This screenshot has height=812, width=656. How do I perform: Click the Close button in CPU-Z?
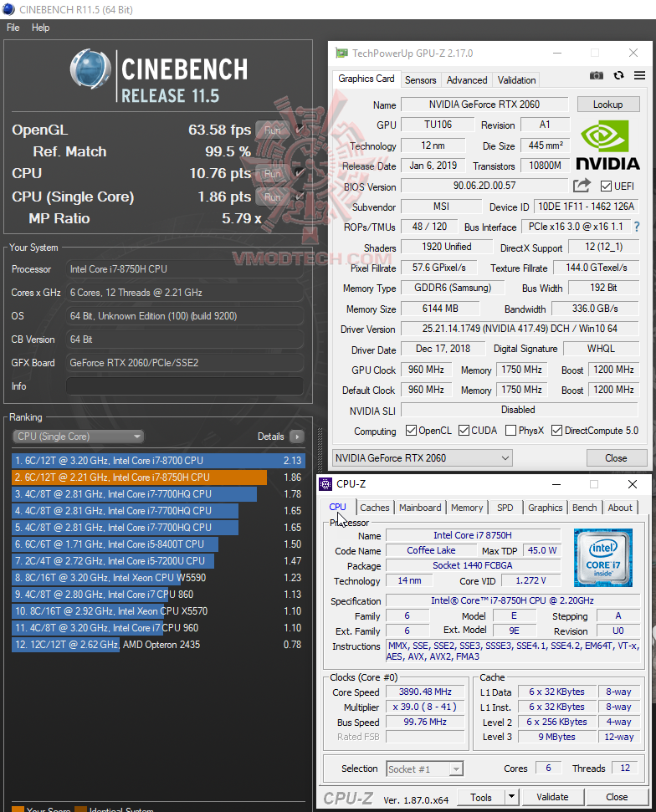(617, 796)
